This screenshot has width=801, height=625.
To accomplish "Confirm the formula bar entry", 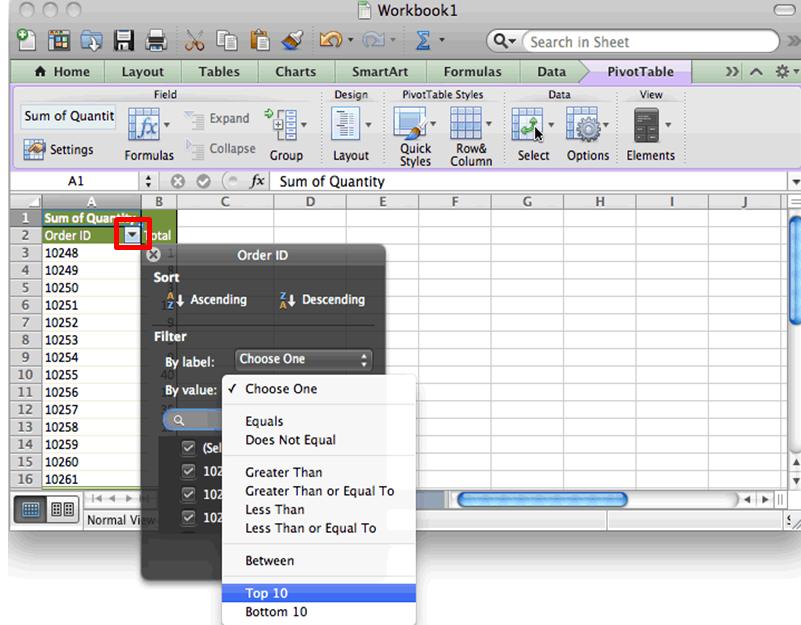I will click(203, 181).
